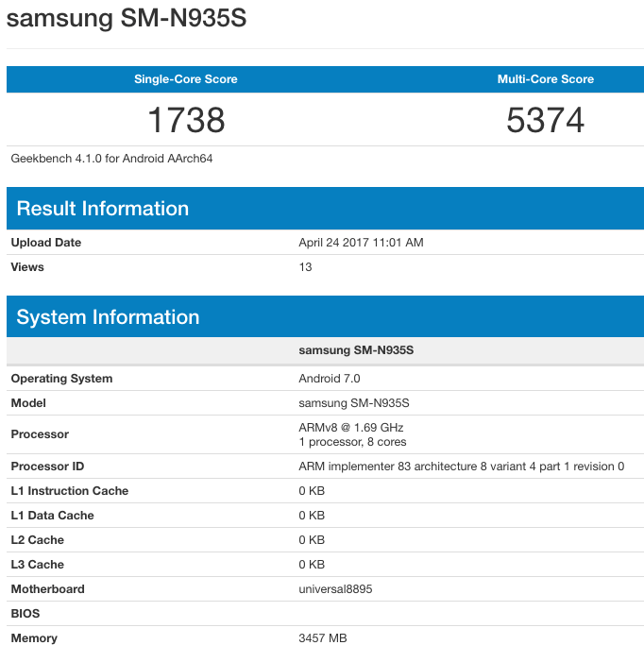
Task: Select the single-core score value 1738
Action: click(186, 120)
